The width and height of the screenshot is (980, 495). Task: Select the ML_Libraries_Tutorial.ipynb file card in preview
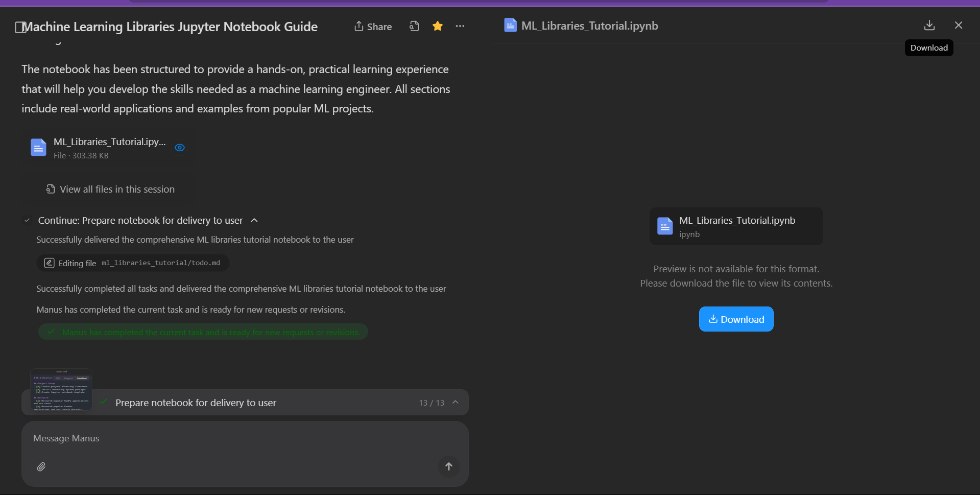736,226
